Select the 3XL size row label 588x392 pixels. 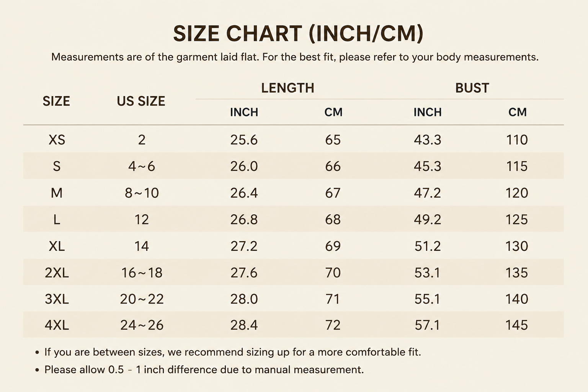[57, 299]
